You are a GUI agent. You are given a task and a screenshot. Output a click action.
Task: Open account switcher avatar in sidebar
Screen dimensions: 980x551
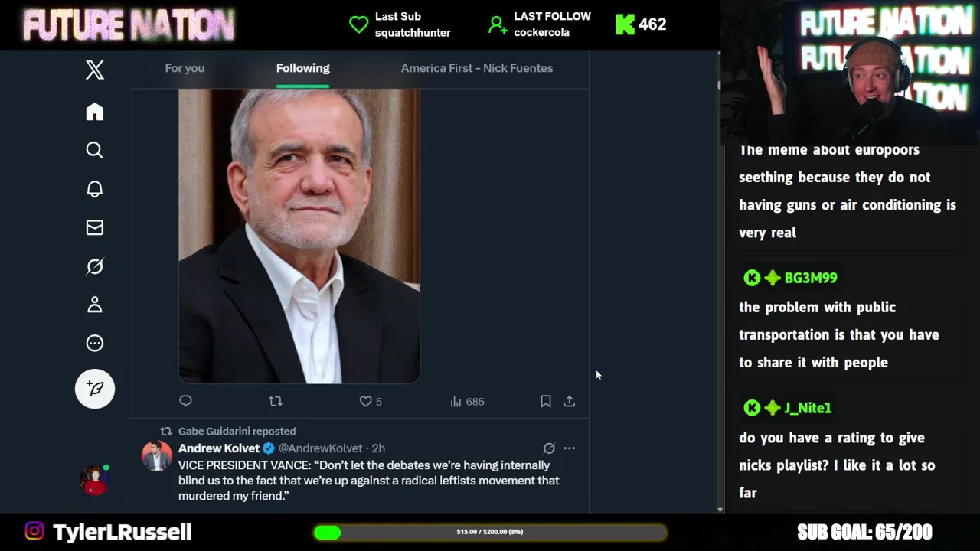coord(94,480)
